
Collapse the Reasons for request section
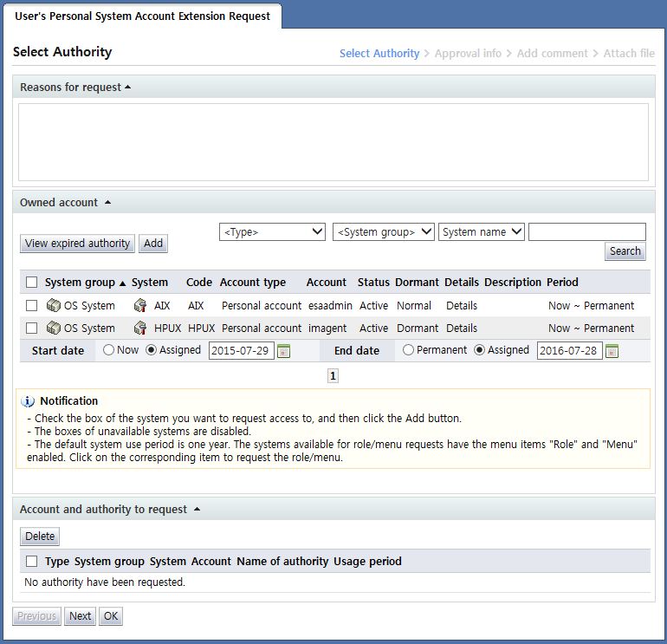click(x=128, y=88)
